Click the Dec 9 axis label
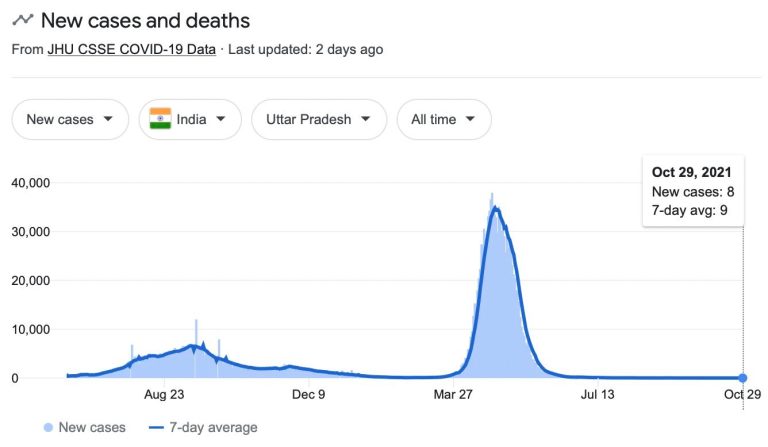Screen dimensions: 768x447 tap(308, 394)
